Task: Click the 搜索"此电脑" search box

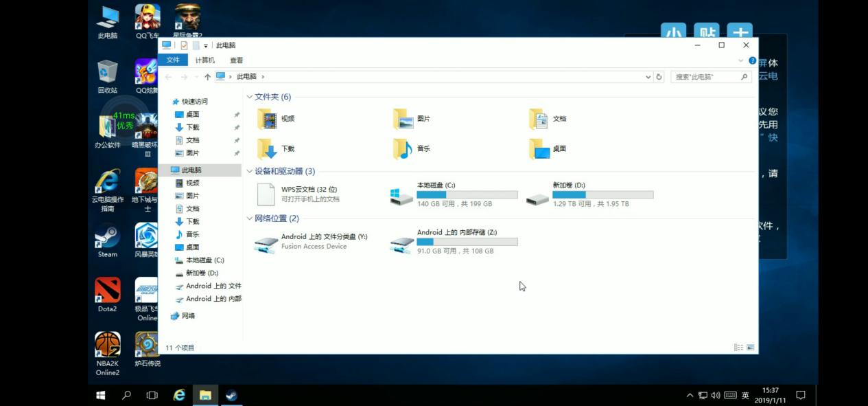Action: coord(711,77)
